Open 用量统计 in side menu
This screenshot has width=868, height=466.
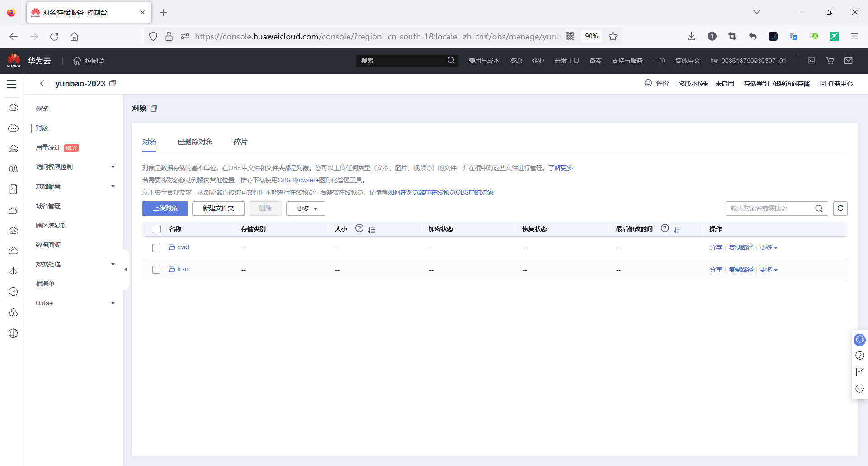point(48,147)
